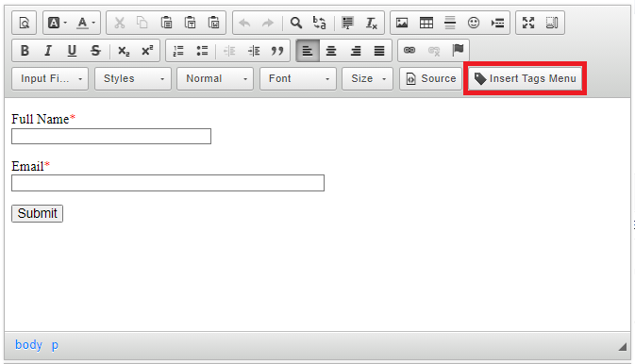The width and height of the screenshot is (635, 364).
Task: Insert a bulleted list
Action: 202,51
